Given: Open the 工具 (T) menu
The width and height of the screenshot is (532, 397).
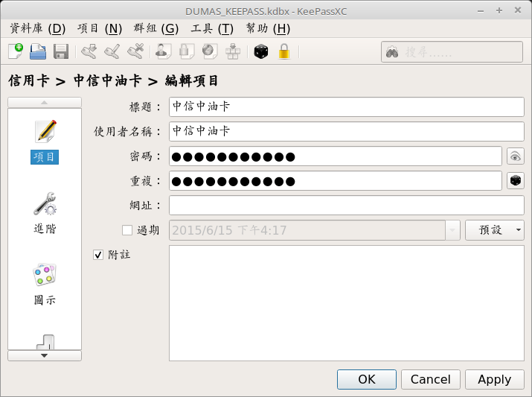Looking at the screenshot, I should coord(212,28).
